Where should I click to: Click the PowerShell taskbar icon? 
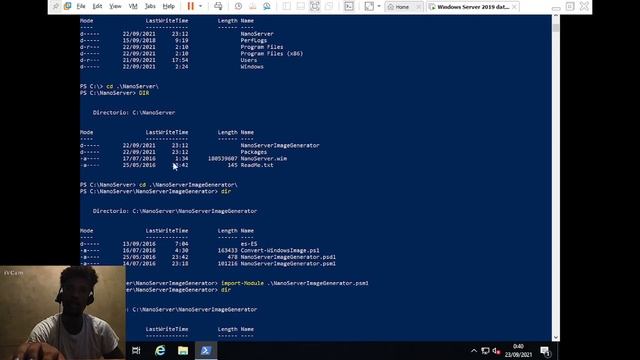click(206, 351)
